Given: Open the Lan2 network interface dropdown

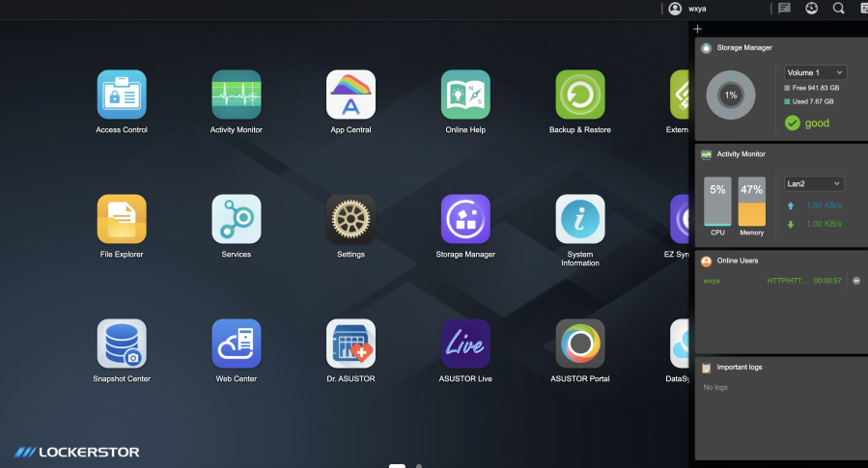Looking at the screenshot, I should click(814, 183).
